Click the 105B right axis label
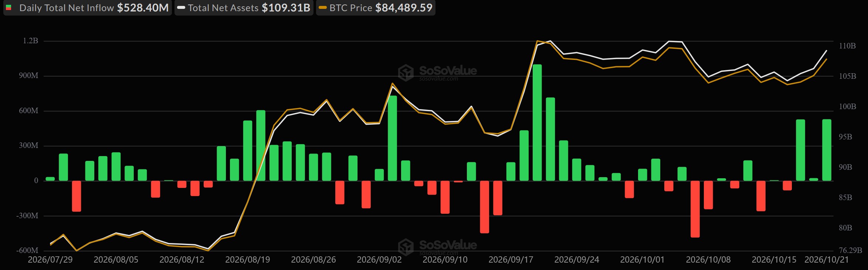Viewport: 868px width, 270px height. click(x=847, y=76)
